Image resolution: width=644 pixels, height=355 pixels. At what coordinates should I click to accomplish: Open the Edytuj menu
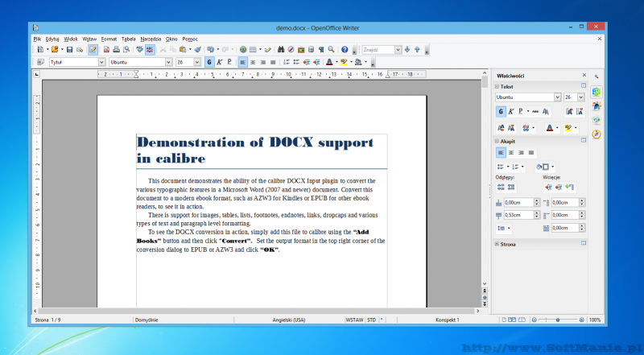click(52, 39)
